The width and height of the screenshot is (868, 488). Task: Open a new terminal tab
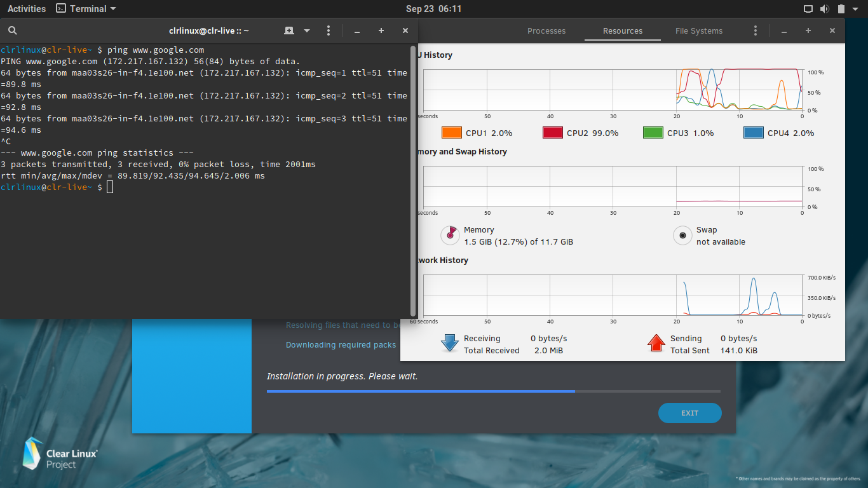288,30
